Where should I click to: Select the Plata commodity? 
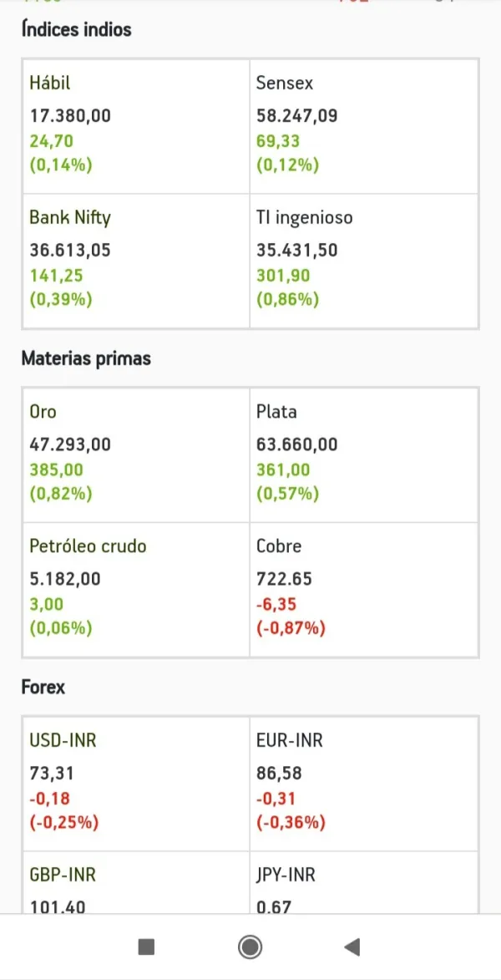[x=364, y=455]
